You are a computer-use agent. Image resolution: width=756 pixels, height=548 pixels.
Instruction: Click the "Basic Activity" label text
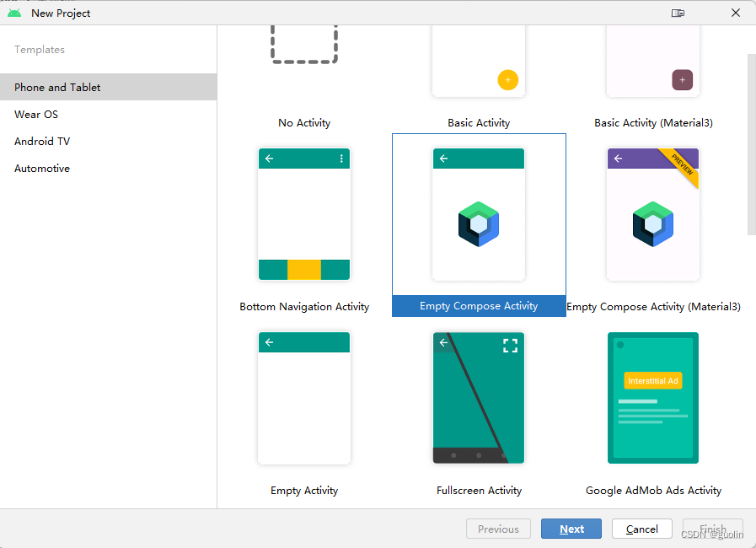[479, 123]
